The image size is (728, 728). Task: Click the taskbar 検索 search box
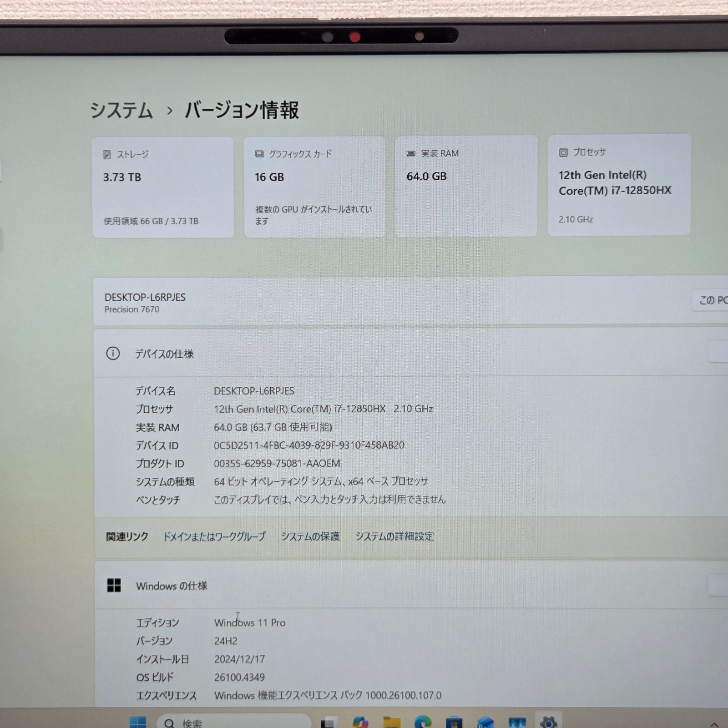click(234, 722)
